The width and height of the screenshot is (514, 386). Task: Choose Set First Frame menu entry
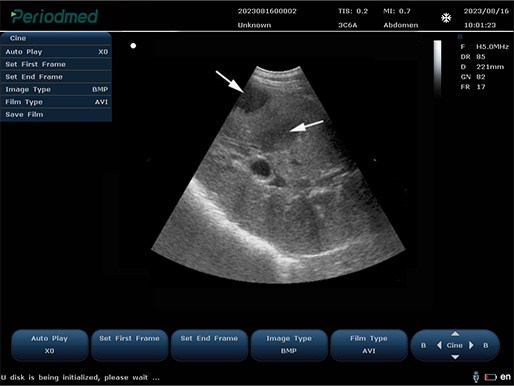[x=56, y=64]
